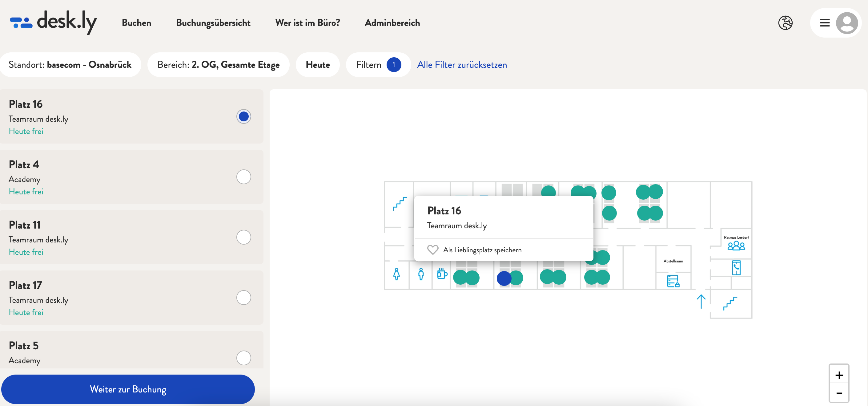Click Heute frei under Platz 11
This screenshot has height=406, width=868.
(x=26, y=252)
